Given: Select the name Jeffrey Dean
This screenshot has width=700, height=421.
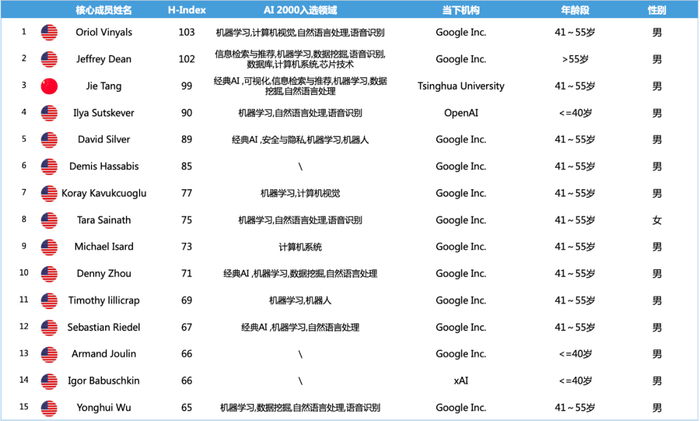Looking at the screenshot, I should click(104, 59).
